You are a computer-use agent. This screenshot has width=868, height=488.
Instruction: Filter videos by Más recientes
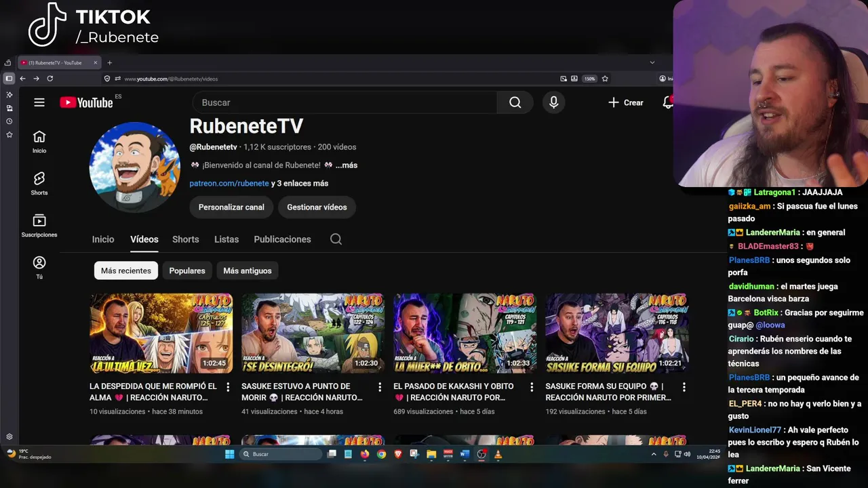pyautogui.click(x=126, y=270)
